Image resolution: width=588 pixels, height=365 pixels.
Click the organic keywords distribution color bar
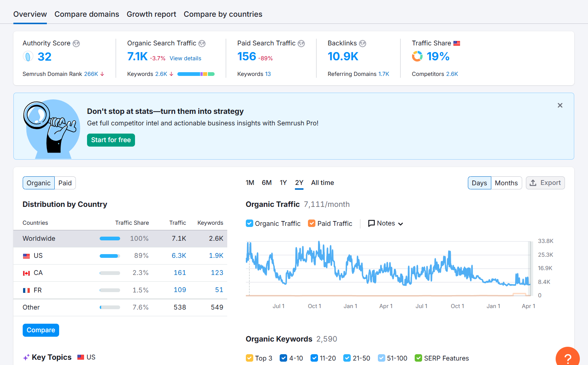coord(196,74)
